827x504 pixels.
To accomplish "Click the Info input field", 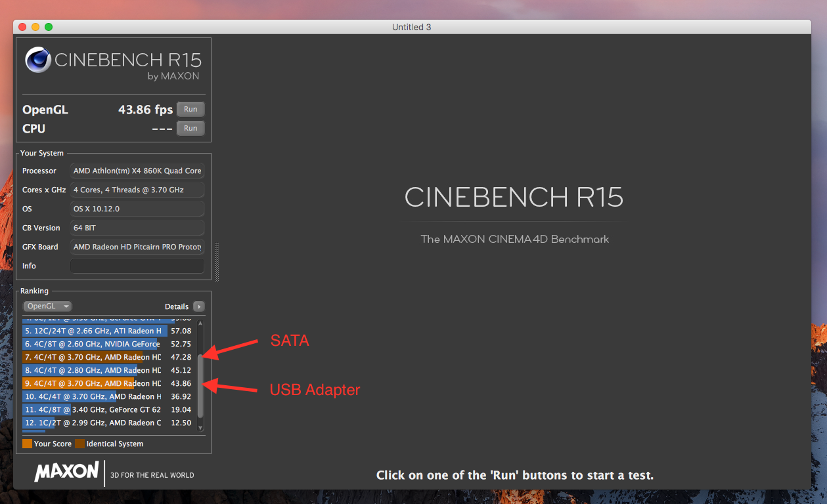I will (x=137, y=266).
